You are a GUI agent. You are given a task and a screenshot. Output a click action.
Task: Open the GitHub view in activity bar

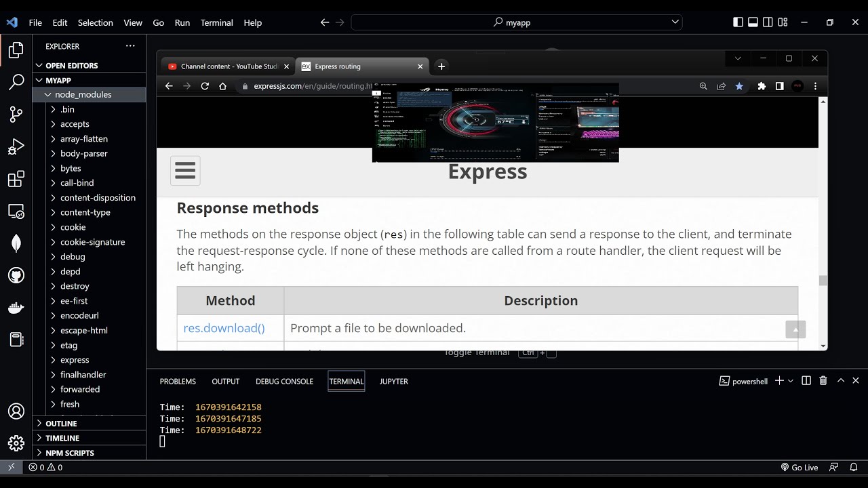tap(16, 275)
